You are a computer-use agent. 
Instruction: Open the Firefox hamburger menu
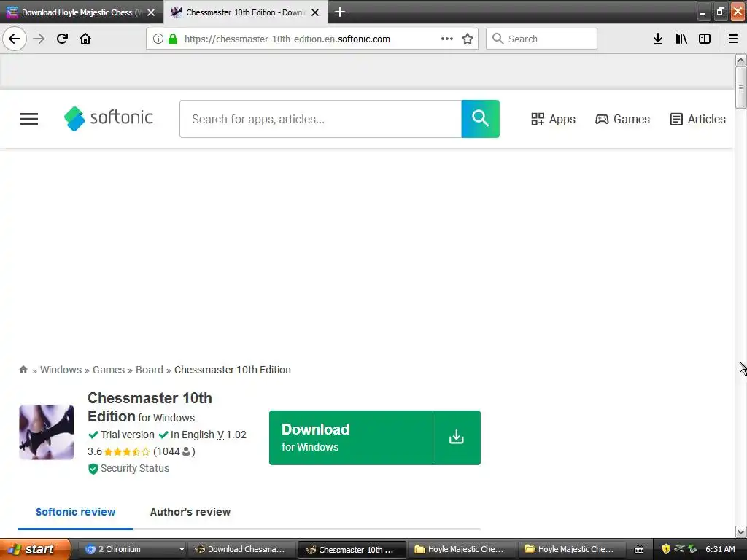click(733, 39)
